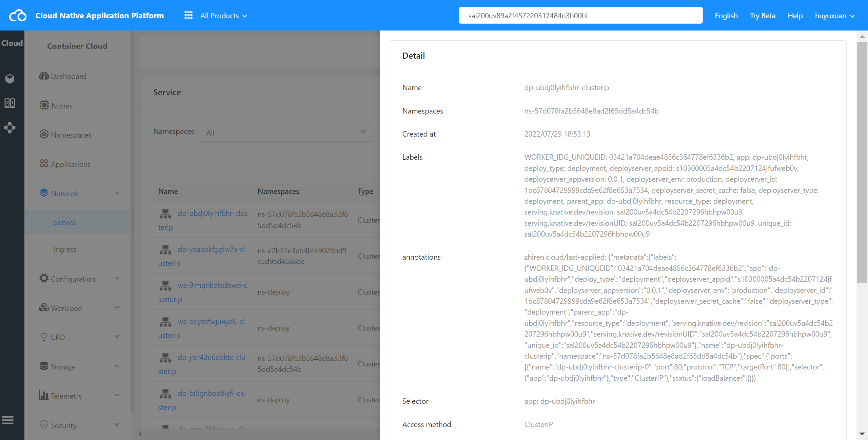This screenshot has height=440, width=868.
Task: Click the CRD lightbulb icon
Action: [x=44, y=337]
